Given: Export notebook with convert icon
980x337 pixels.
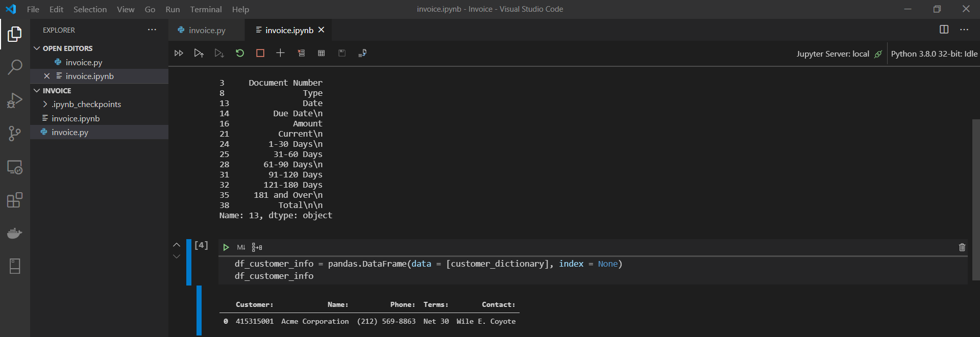Looking at the screenshot, I should (362, 53).
